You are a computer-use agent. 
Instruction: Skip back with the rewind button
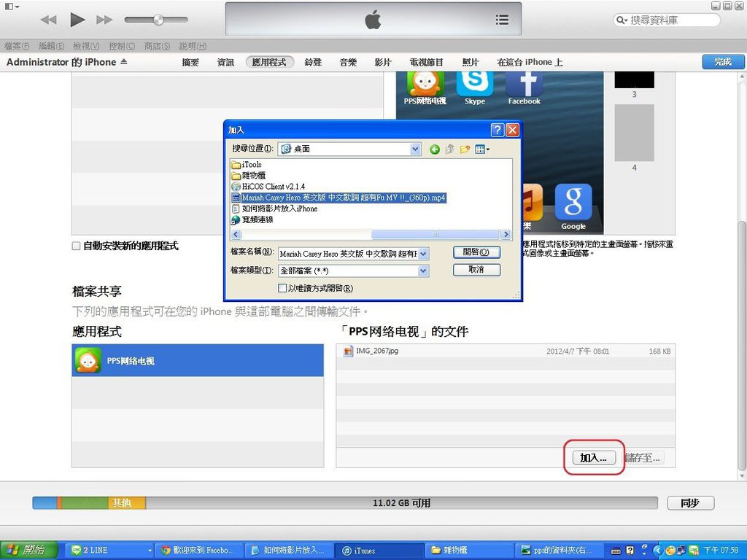[x=49, y=20]
